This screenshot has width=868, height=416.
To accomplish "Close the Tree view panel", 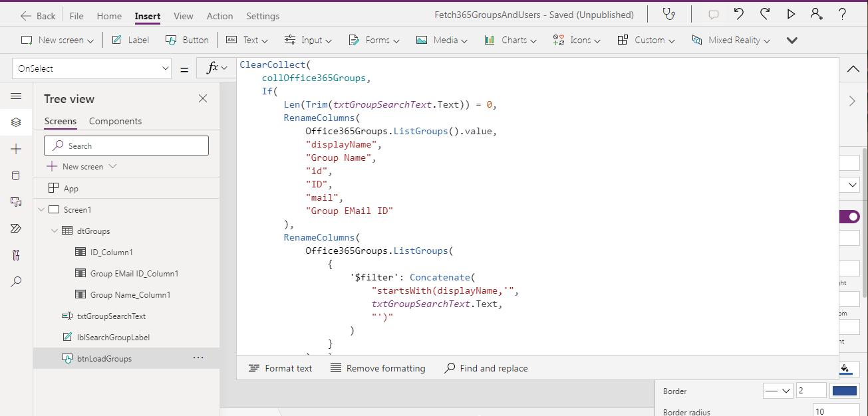I will (x=203, y=98).
